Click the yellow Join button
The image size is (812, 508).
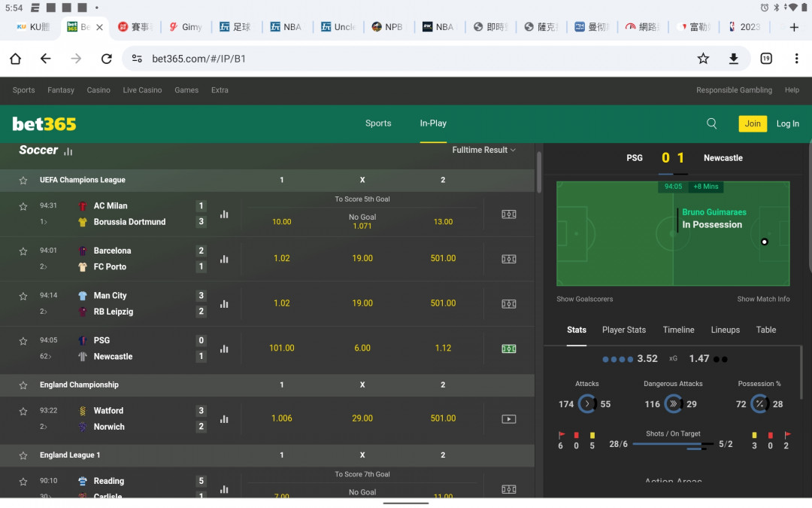pyautogui.click(x=753, y=123)
